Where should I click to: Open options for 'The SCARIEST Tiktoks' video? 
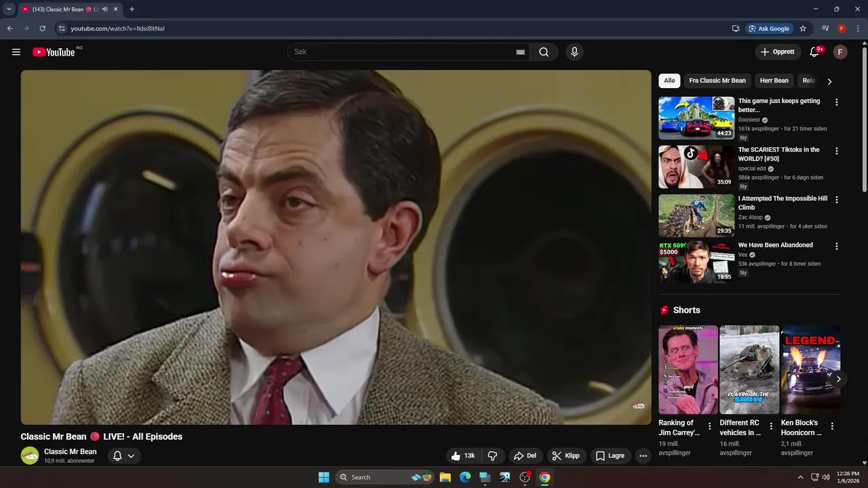(836, 151)
